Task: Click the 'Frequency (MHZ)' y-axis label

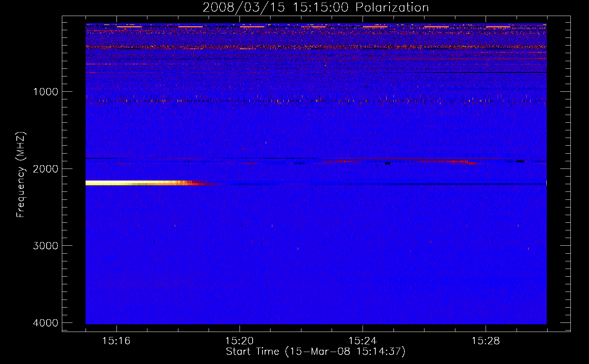Action: 21,175
